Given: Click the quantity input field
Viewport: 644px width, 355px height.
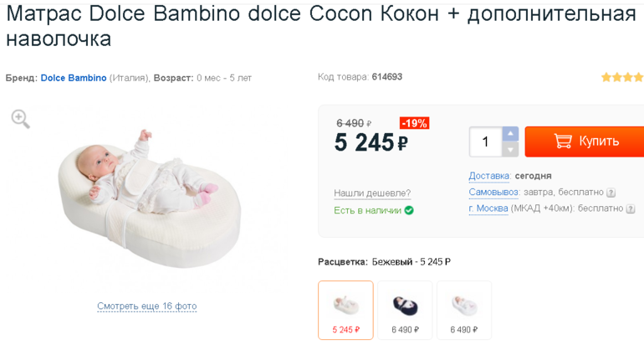Looking at the screenshot, I should (x=485, y=141).
